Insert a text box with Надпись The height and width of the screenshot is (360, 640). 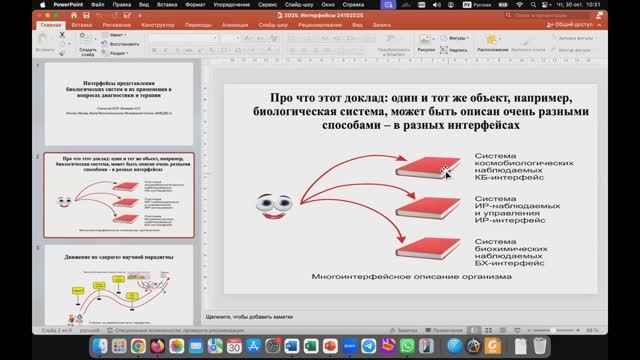pyautogui.click(x=453, y=50)
